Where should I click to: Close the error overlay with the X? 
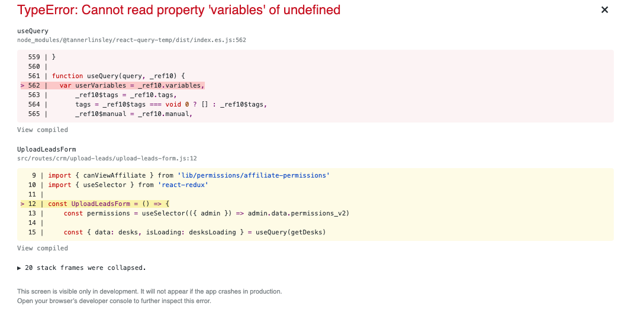coord(604,10)
